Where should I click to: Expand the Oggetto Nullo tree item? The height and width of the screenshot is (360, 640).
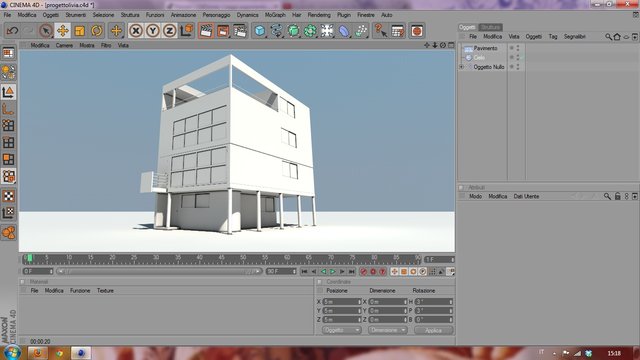click(462, 67)
